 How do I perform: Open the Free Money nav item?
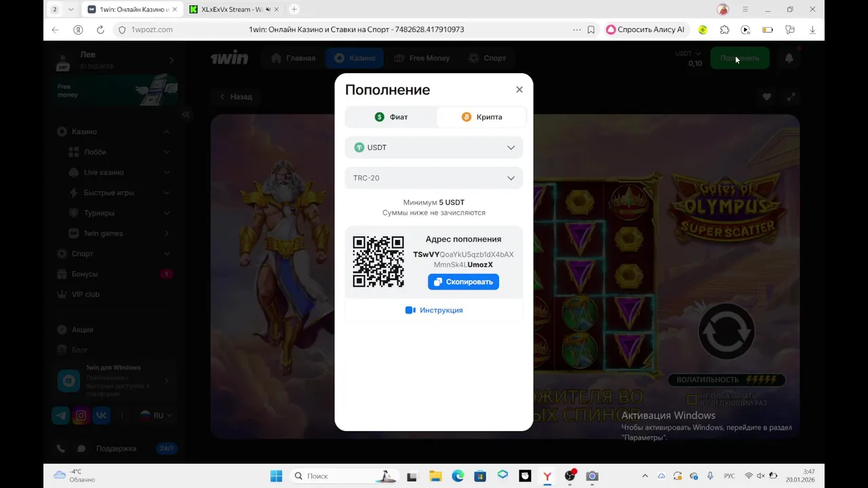(x=422, y=58)
